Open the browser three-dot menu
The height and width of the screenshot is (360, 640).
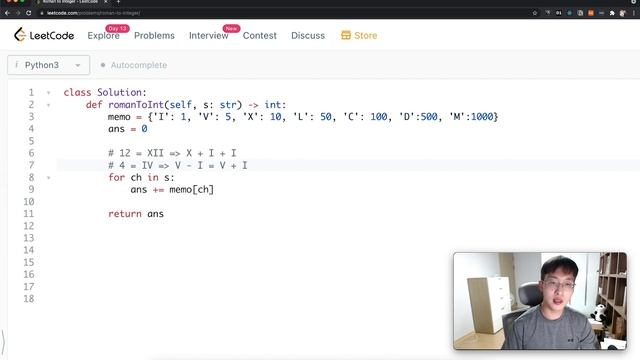point(634,13)
